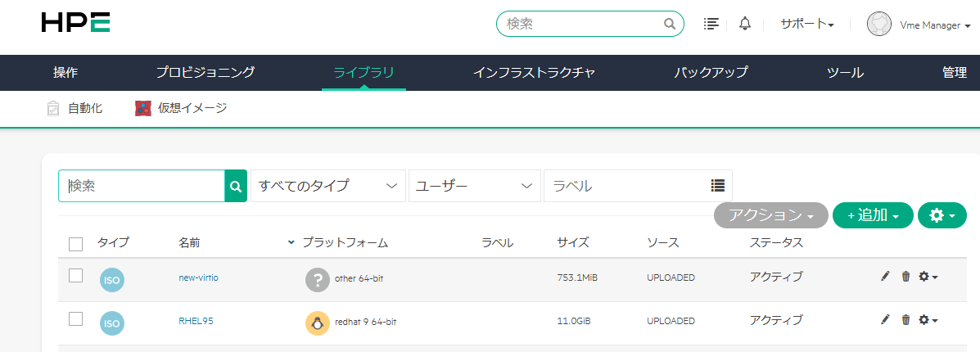Click the magnifier icon in the top search
The width and height of the screenshot is (980, 352).
click(x=670, y=24)
